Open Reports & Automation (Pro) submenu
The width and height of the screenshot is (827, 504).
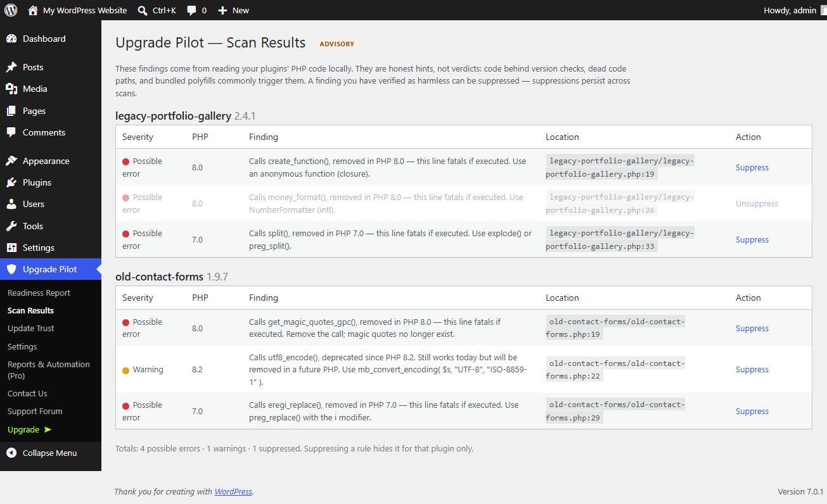49,370
